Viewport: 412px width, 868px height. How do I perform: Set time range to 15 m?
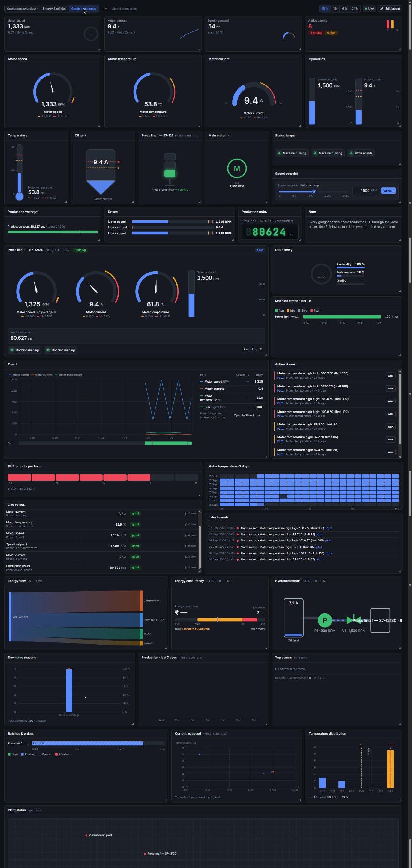[325, 9]
